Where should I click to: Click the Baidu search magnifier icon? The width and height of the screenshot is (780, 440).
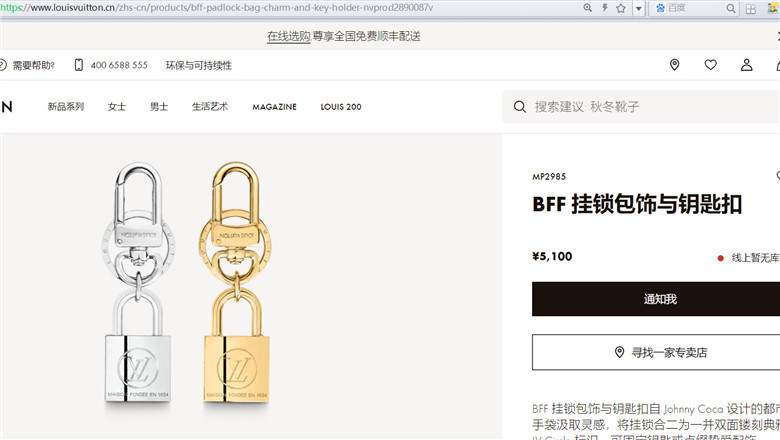click(730, 8)
